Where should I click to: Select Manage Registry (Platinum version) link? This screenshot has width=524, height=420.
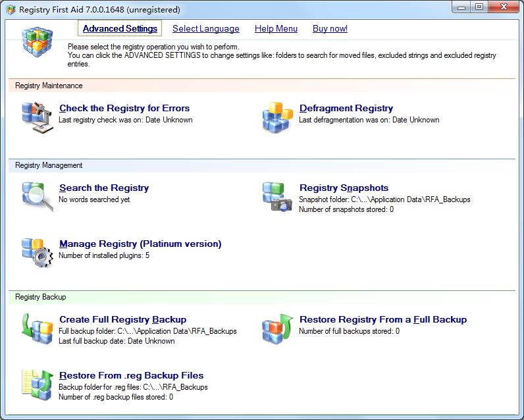tap(140, 244)
